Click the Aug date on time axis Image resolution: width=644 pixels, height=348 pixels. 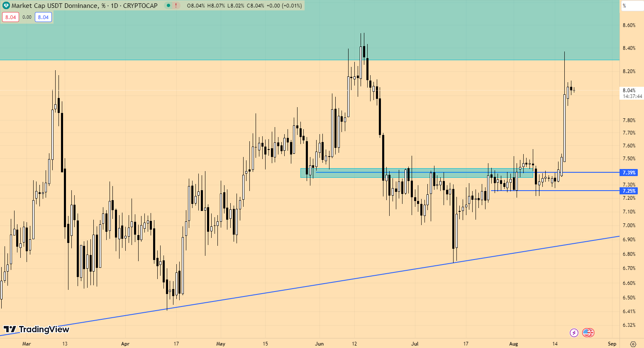514,344
